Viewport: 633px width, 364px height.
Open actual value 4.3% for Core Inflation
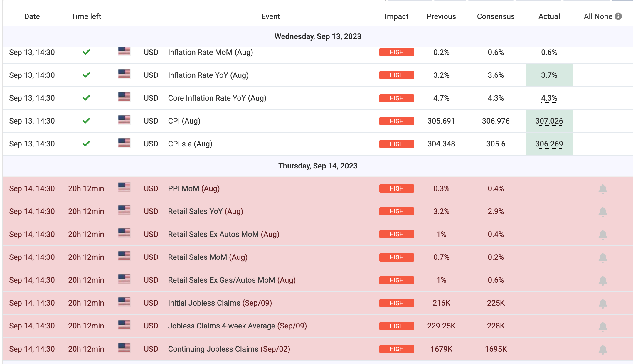[x=549, y=98]
